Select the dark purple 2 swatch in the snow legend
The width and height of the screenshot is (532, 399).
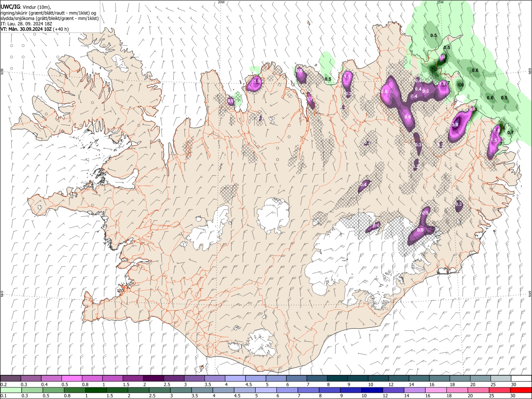[x=153, y=378]
